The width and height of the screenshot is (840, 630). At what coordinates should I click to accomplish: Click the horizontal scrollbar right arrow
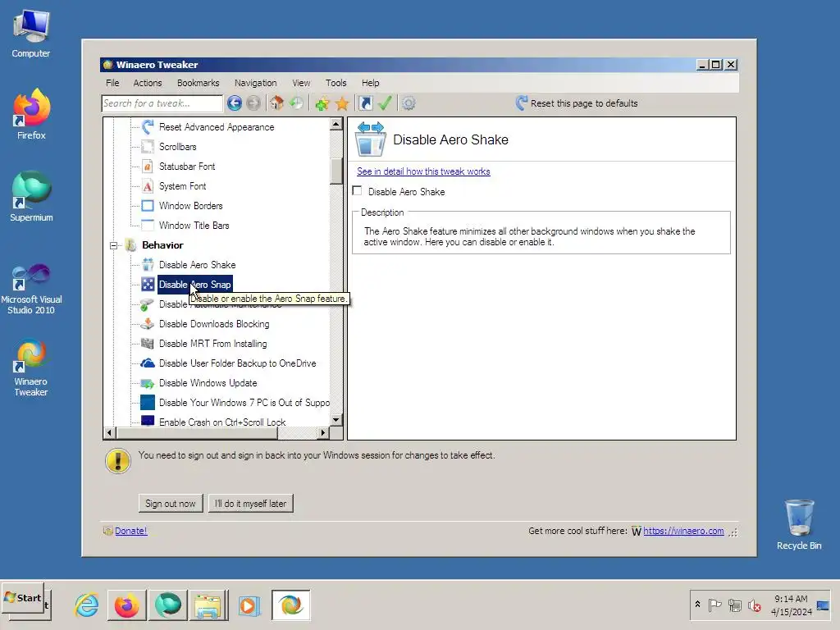(x=322, y=432)
